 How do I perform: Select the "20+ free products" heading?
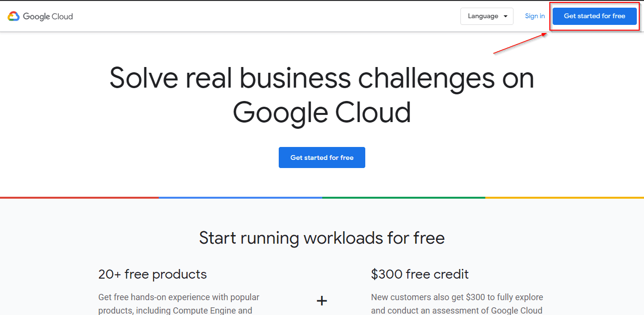click(152, 274)
